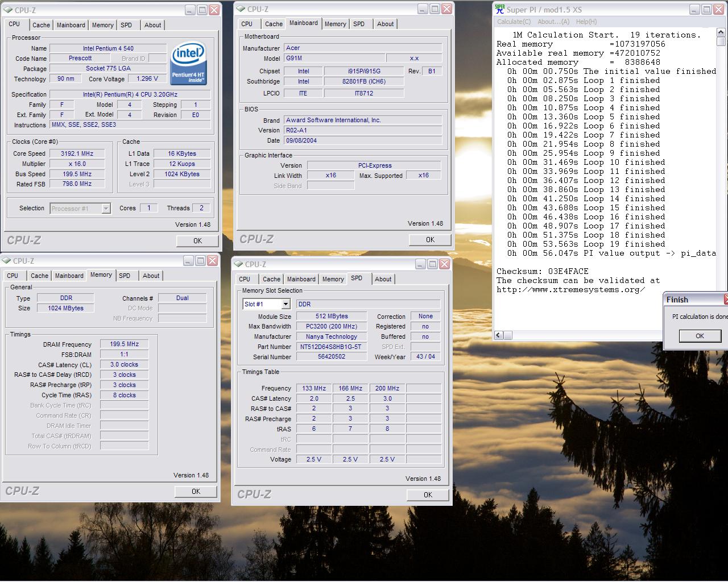
Task: Click OK in the CPU tab window
Action: 197,240
